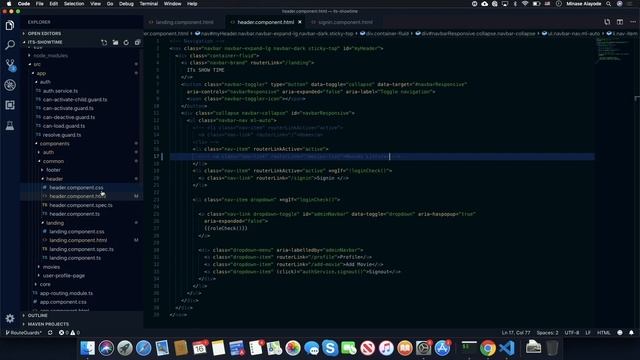
Task: Expand the user-profile-page folder
Action: point(64,276)
